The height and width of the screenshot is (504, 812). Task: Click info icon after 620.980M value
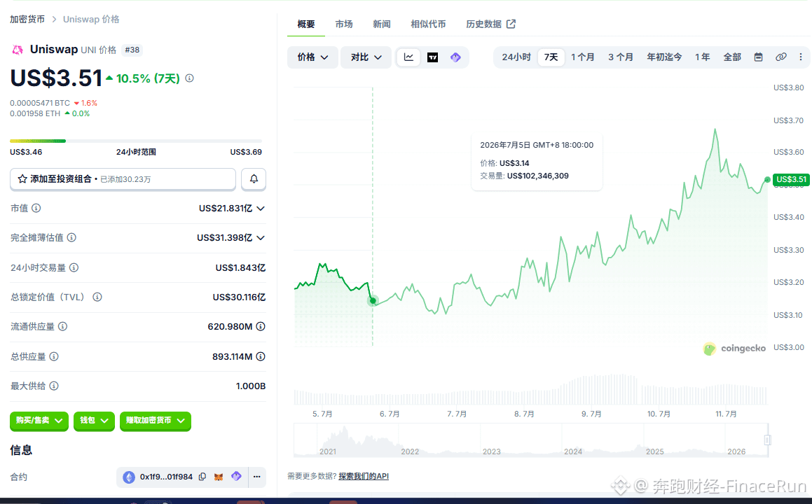tap(261, 326)
